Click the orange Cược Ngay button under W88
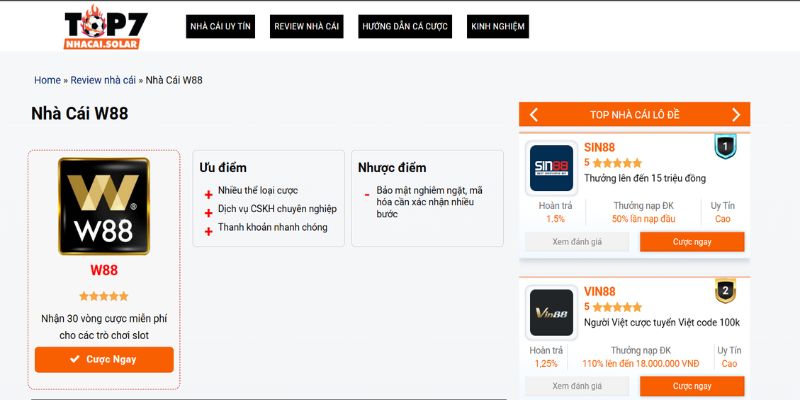The image size is (800, 400). pyautogui.click(x=104, y=360)
